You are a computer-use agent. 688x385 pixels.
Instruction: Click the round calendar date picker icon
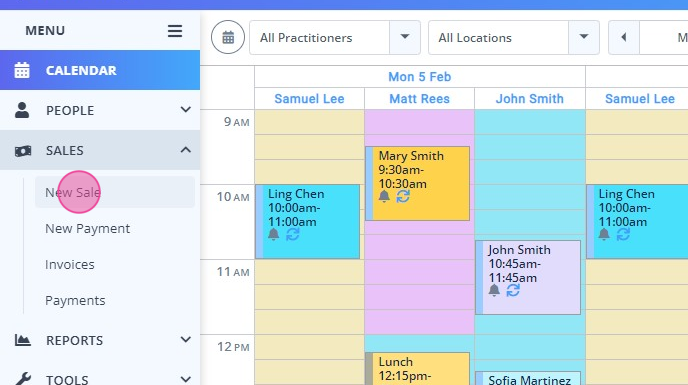[x=228, y=37]
